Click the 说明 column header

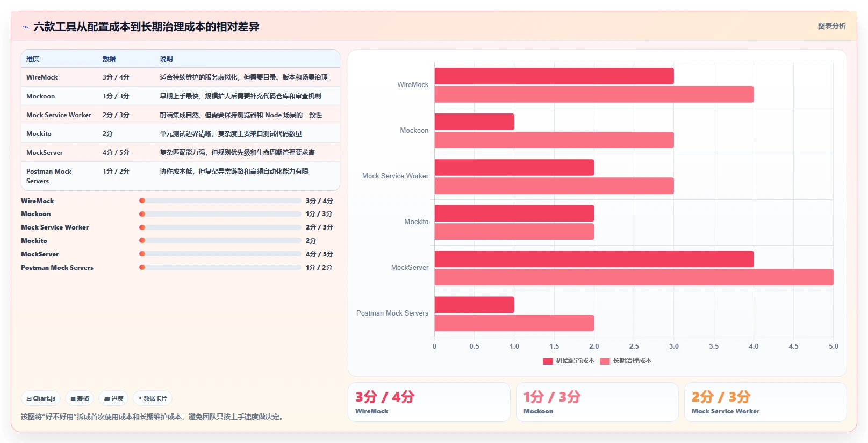(x=166, y=59)
